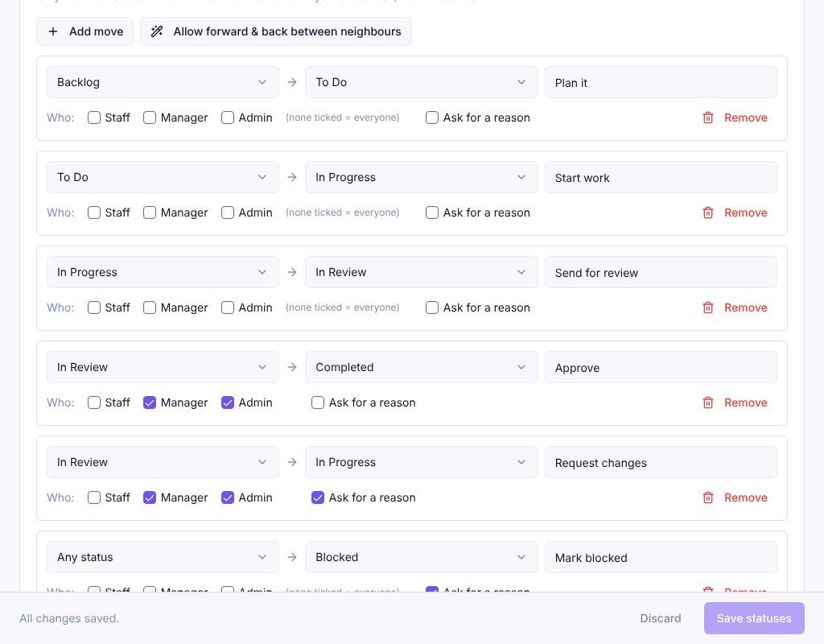
Task: Edit the Send for review label field
Action: point(661,272)
